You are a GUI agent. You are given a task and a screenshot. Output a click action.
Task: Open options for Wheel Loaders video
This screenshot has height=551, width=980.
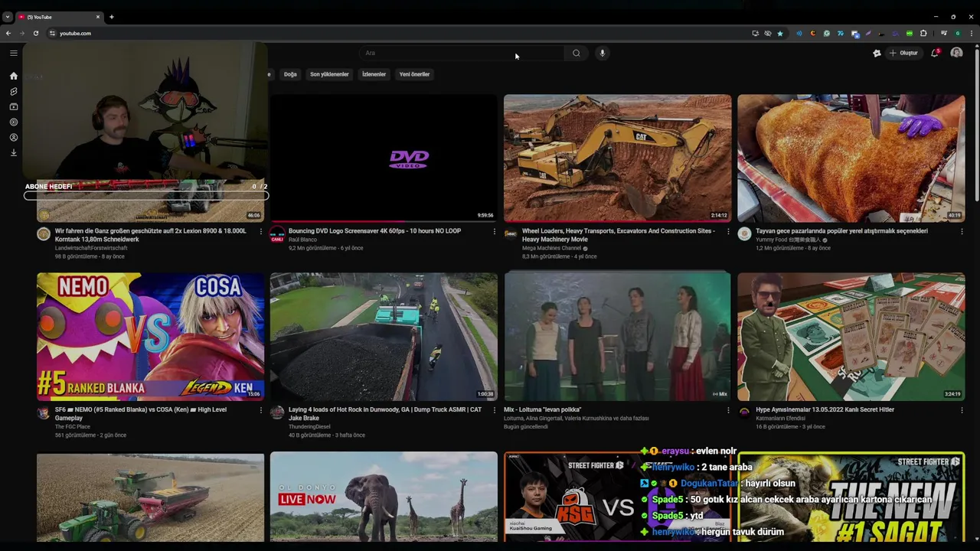point(728,231)
